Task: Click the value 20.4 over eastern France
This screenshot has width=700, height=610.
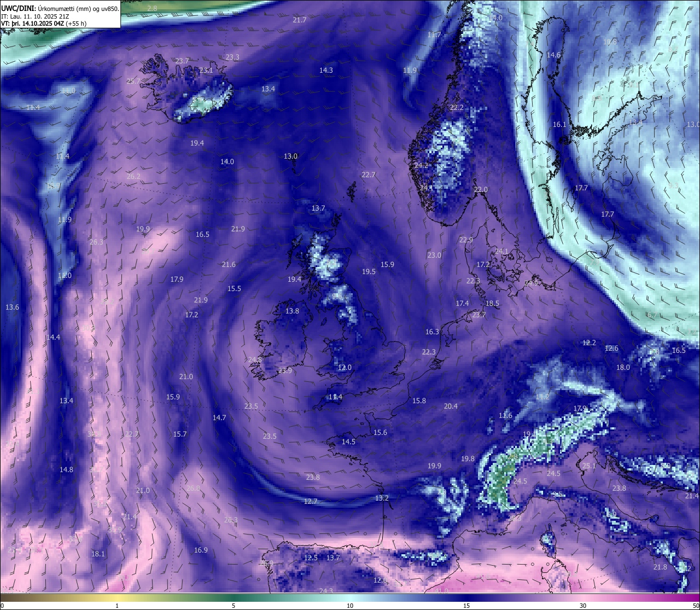Action: [x=451, y=406]
